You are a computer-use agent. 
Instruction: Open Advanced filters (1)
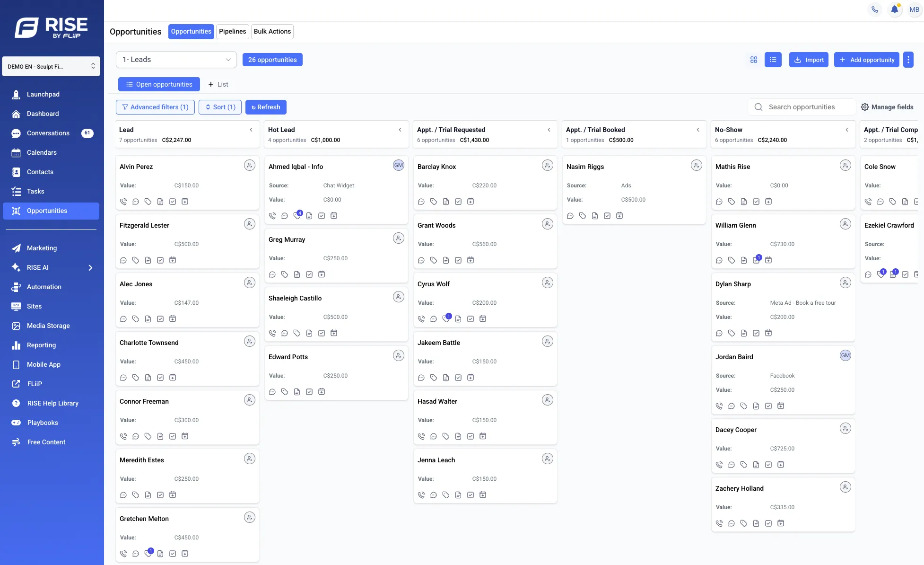tap(155, 107)
